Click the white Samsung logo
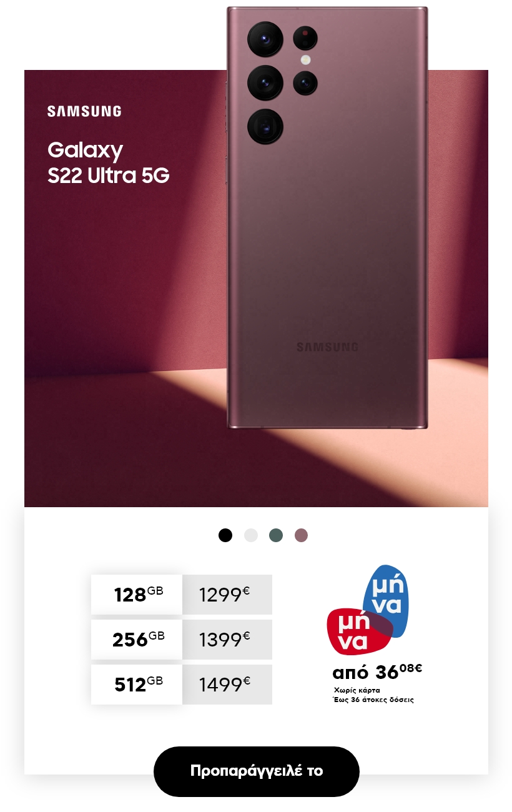 point(84,111)
